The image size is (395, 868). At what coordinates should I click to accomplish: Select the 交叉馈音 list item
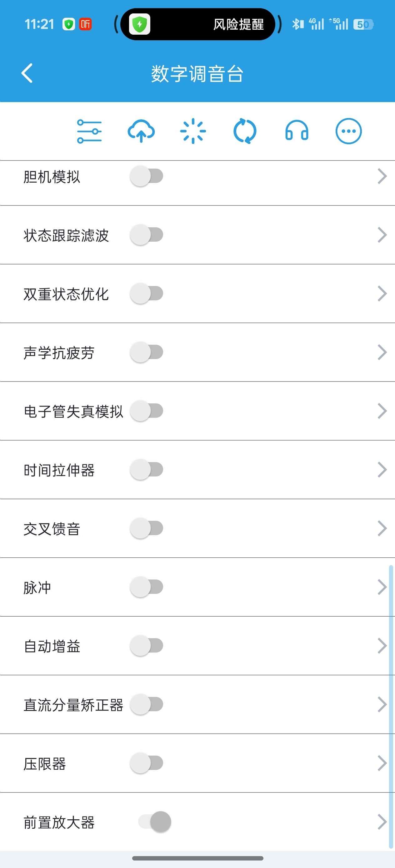(x=52, y=529)
